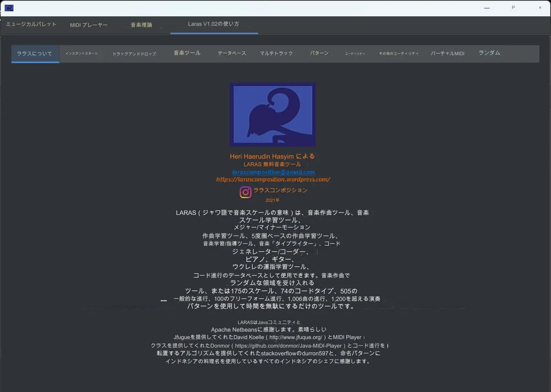Open the ランダム sub-tab

[x=489, y=53]
